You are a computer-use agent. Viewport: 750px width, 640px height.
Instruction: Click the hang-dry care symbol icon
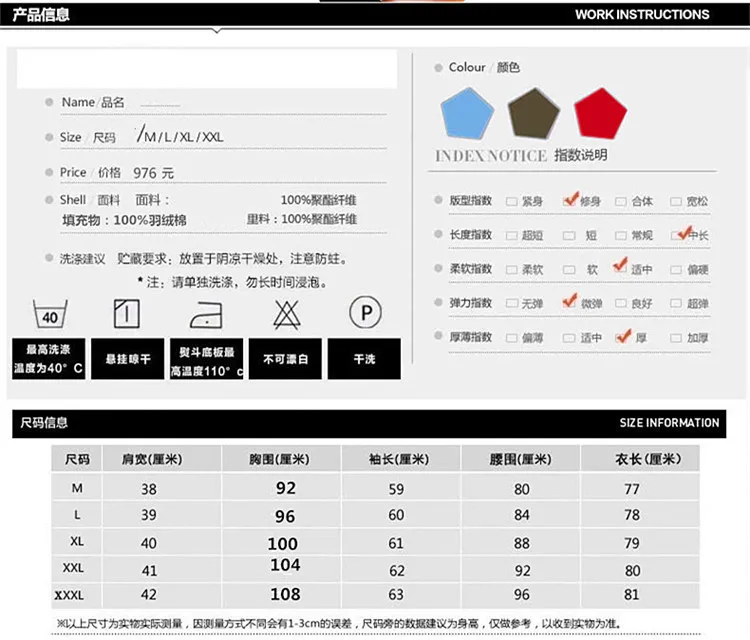(127, 314)
